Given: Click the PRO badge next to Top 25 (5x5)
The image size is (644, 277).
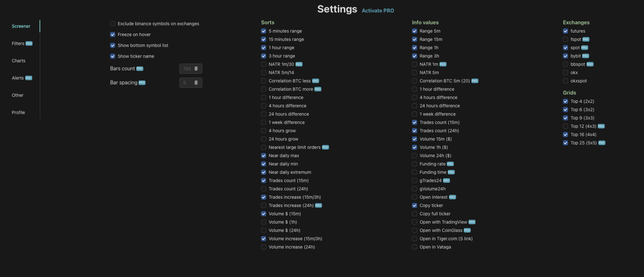Looking at the screenshot, I should (x=601, y=143).
